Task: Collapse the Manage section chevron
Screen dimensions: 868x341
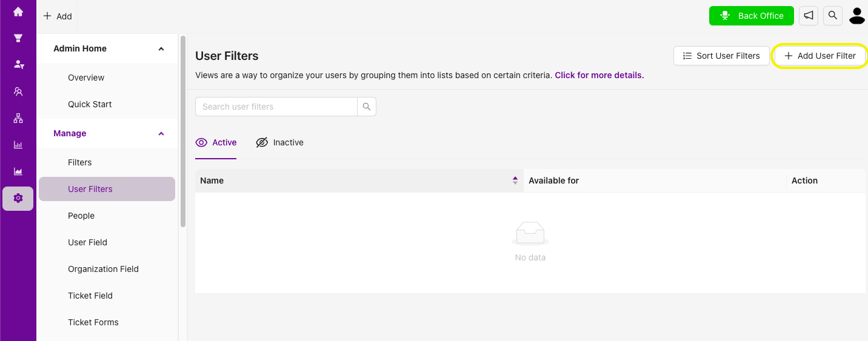Action: pyautogui.click(x=161, y=133)
